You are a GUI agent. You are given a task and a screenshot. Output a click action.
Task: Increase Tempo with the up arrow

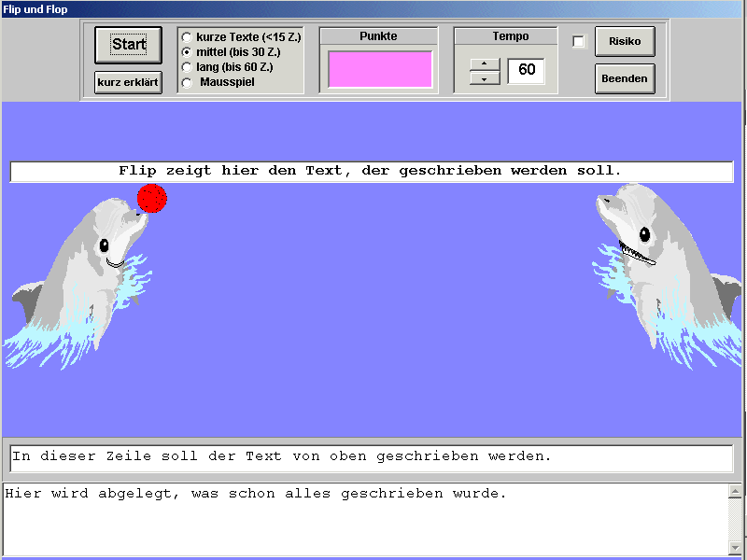click(x=485, y=63)
